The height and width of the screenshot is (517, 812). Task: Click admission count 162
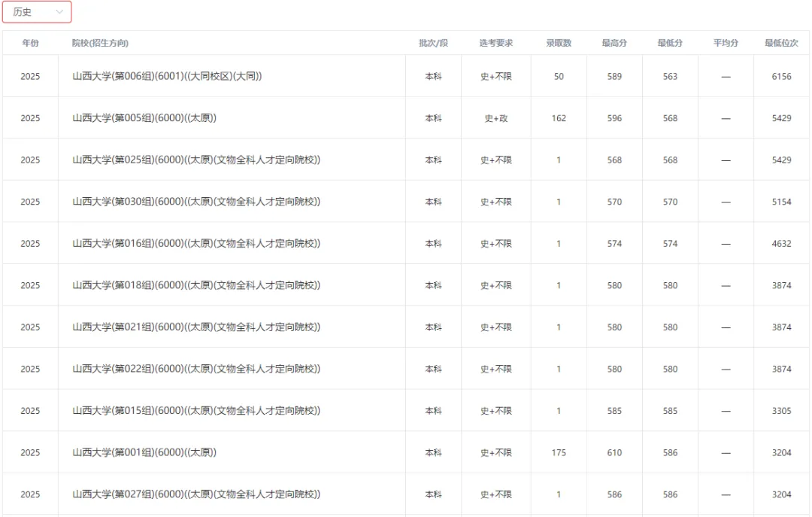point(559,118)
